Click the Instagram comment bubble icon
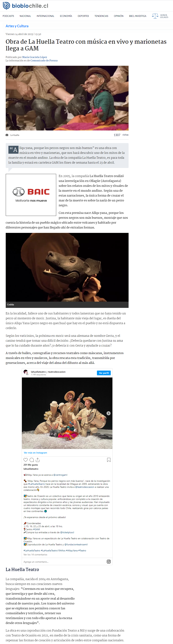The image size is (173, 644). coord(31,460)
